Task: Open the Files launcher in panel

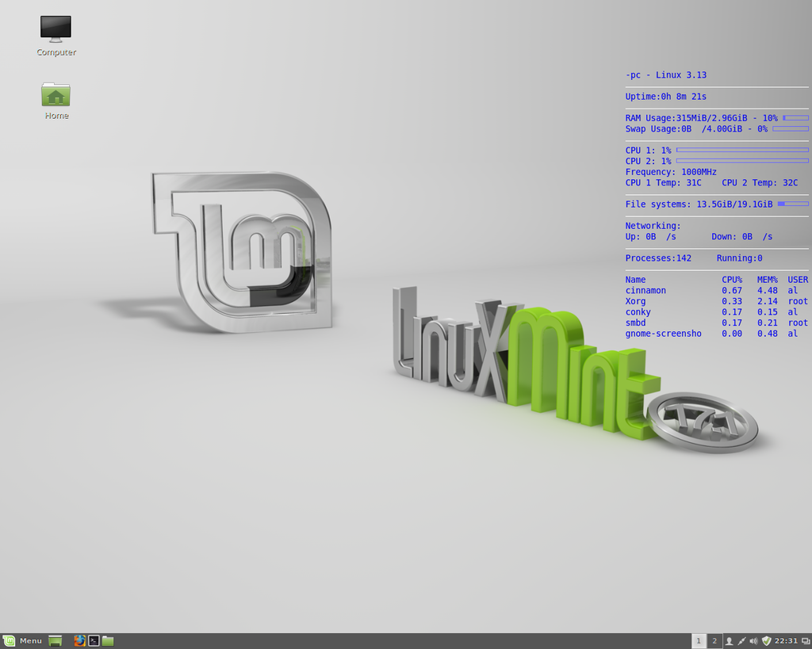Action: tap(108, 641)
